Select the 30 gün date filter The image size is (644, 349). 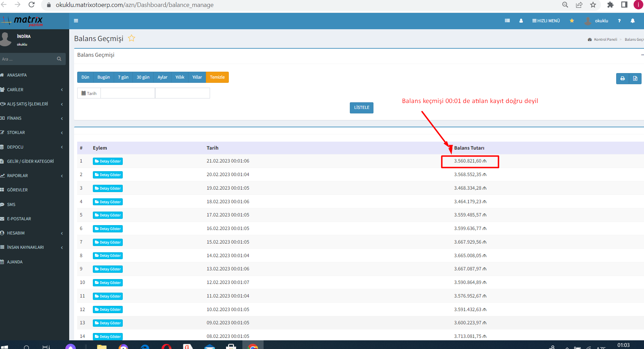coord(143,77)
